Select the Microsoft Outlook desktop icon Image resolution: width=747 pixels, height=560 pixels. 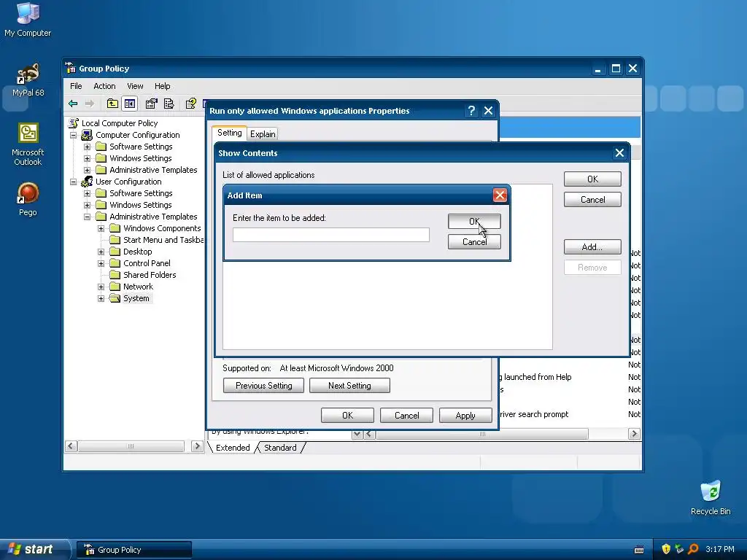coord(28,144)
